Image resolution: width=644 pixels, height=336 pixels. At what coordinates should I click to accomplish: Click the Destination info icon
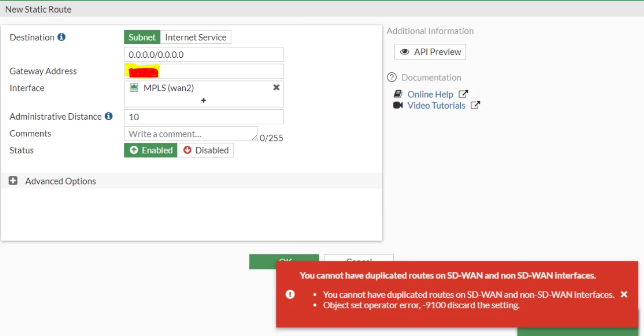click(x=61, y=37)
